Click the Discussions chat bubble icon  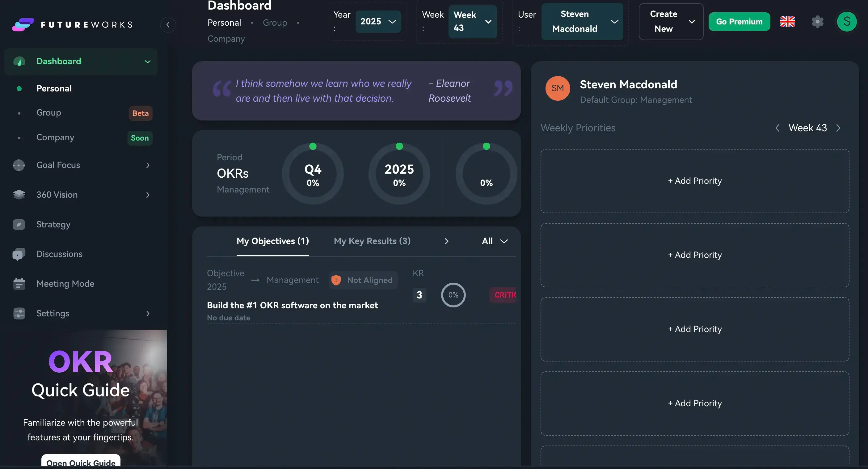19,254
